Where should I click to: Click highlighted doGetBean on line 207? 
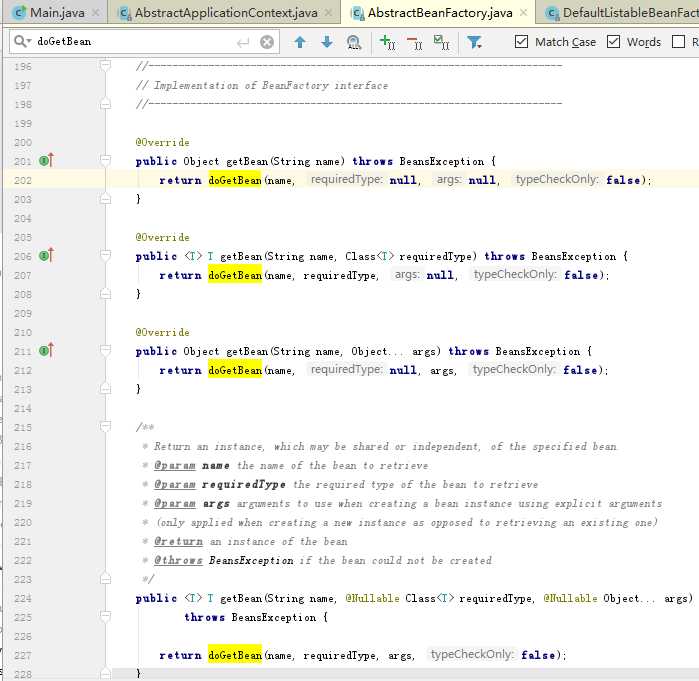(x=234, y=275)
